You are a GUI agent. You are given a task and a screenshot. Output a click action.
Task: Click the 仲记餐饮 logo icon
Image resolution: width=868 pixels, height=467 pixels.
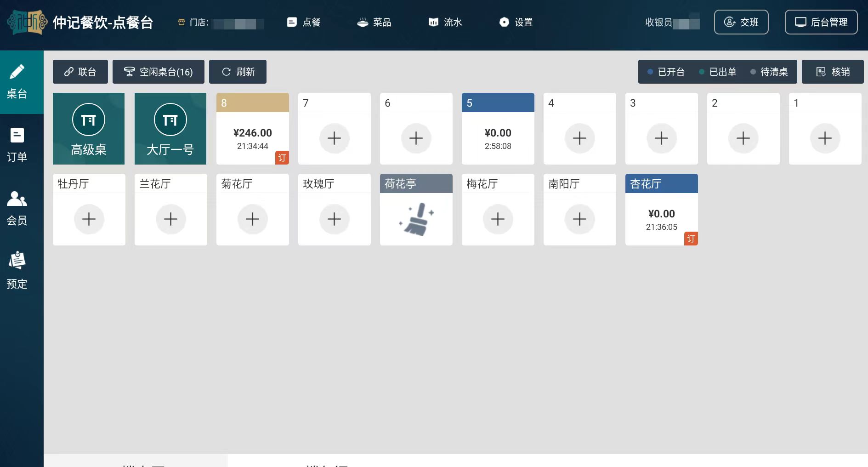coord(27,22)
